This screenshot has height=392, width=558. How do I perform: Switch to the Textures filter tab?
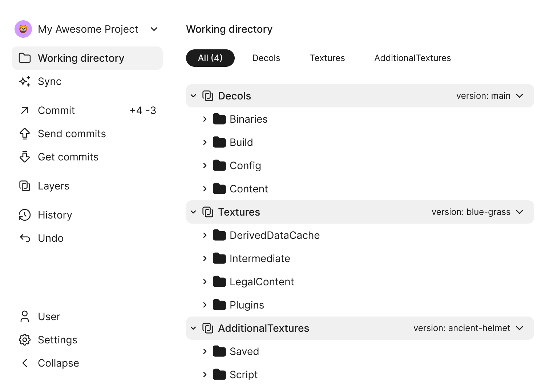[x=327, y=58]
